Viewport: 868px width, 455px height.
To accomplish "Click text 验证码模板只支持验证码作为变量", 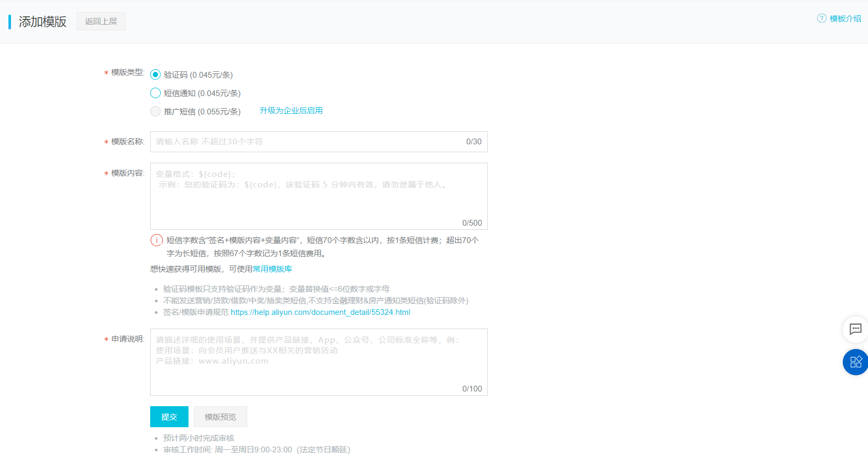I will (223, 289).
